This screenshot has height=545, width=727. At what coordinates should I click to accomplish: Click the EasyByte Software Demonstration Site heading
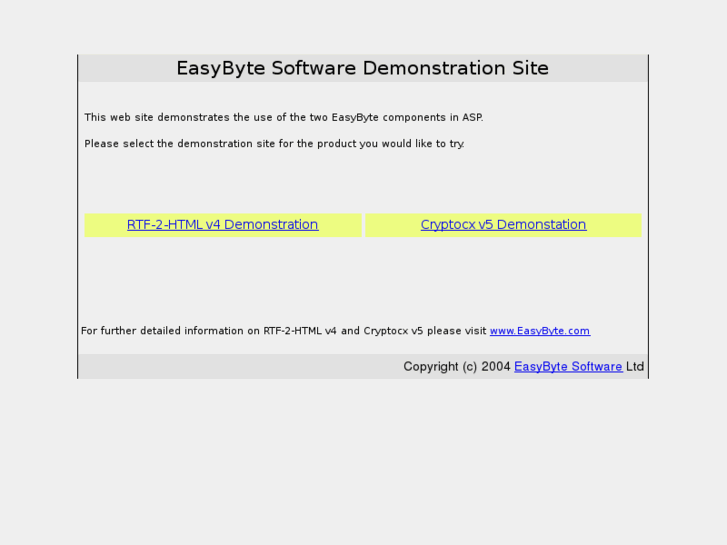click(363, 68)
